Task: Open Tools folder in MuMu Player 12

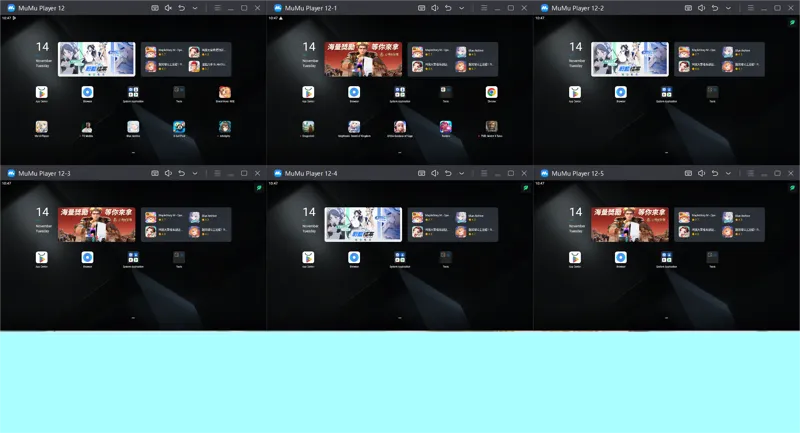Action: click(x=179, y=92)
